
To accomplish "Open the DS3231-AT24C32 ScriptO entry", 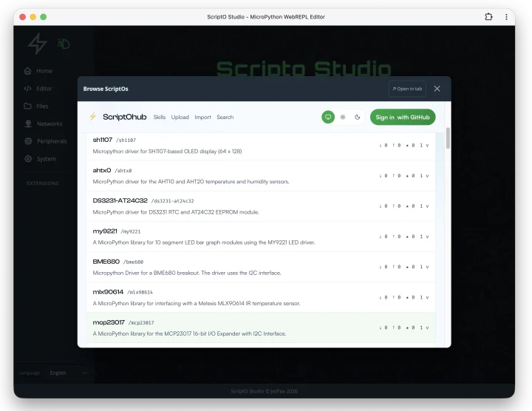I will (x=261, y=206).
